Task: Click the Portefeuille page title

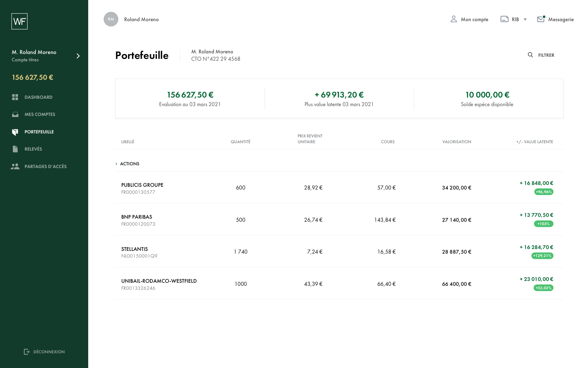Action: click(142, 55)
